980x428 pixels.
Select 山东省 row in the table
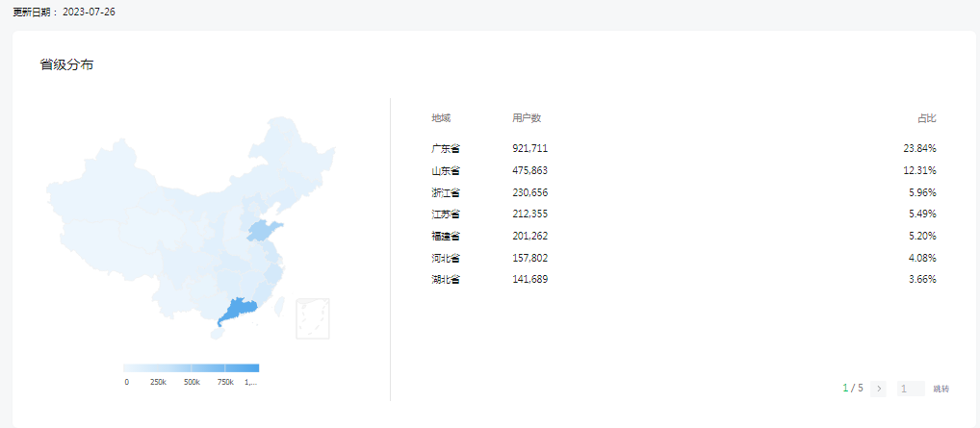(683, 170)
